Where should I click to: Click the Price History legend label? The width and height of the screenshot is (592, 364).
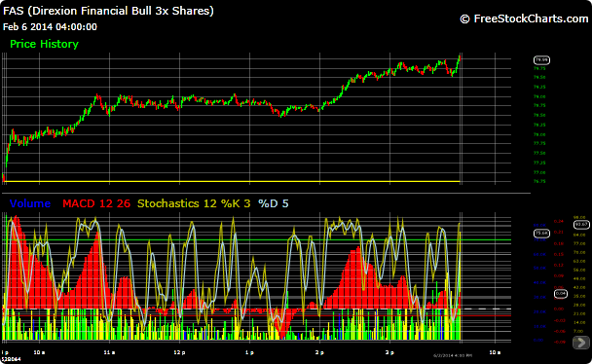[44, 44]
